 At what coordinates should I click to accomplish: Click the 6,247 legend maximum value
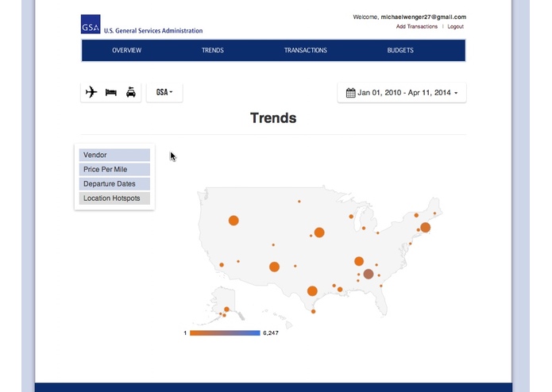[x=271, y=333]
